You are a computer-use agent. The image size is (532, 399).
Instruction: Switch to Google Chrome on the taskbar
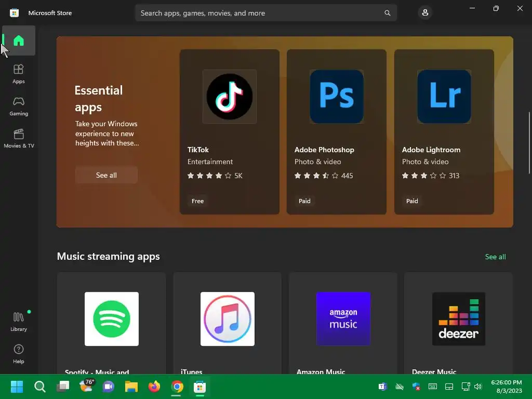[177, 387]
